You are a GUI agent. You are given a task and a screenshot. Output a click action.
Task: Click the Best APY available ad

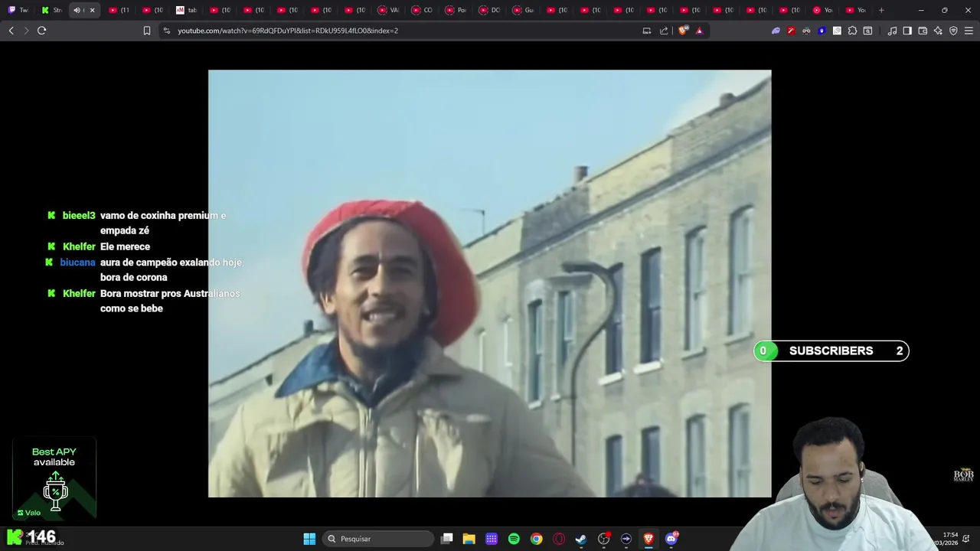click(x=54, y=478)
